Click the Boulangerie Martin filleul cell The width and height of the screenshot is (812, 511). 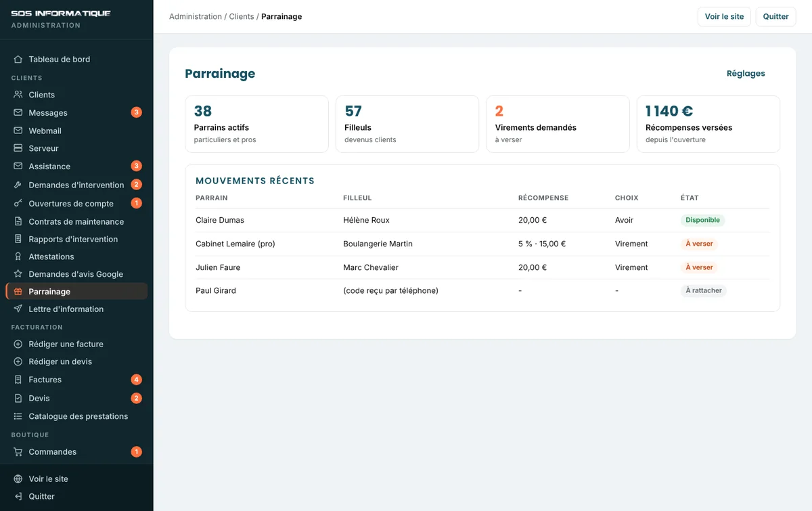pyautogui.click(x=378, y=244)
